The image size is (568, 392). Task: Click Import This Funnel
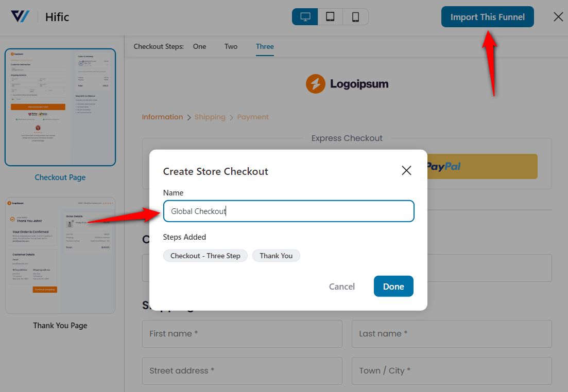tap(487, 16)
